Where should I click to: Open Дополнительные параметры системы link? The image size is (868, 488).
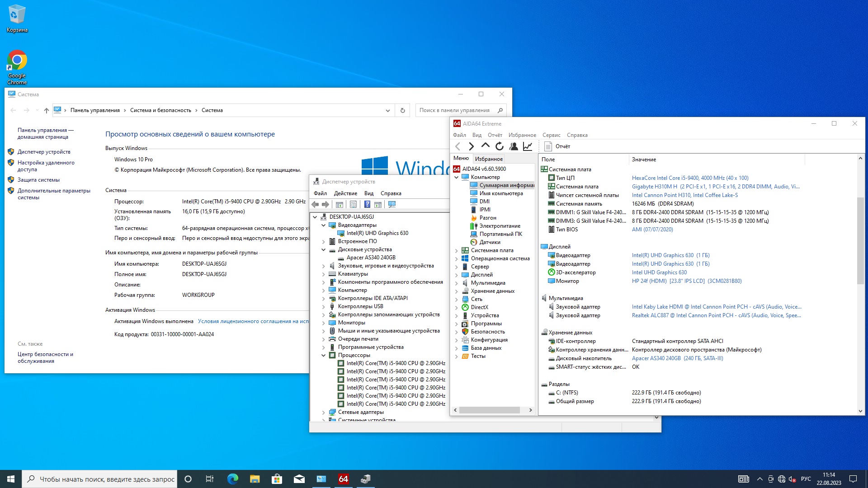54,194
